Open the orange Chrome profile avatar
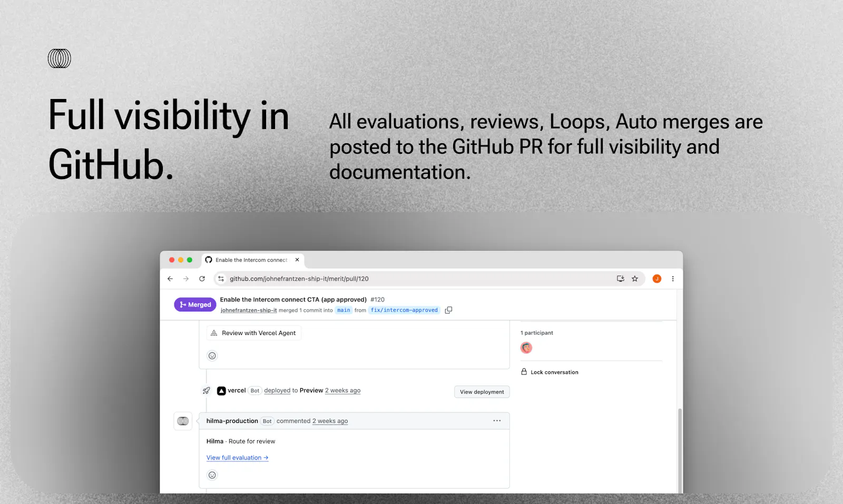This screenshot has width=843, height=504. 657,279
